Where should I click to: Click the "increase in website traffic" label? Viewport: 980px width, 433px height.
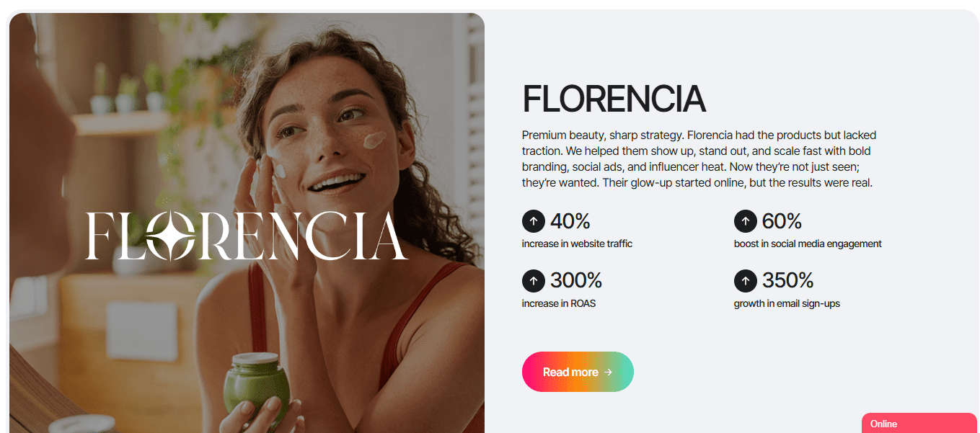click(577, 244)
